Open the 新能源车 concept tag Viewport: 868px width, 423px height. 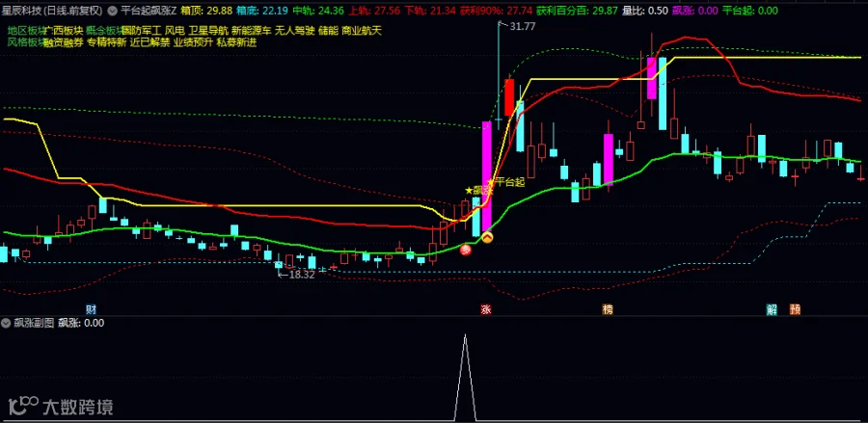tap(251, 31)
